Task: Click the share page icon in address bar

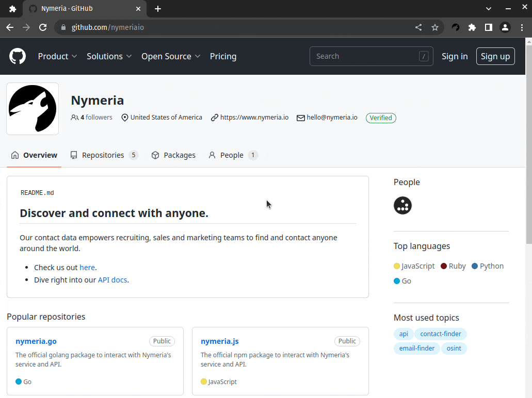Action: pyautogui.click(x=418, y=27)
